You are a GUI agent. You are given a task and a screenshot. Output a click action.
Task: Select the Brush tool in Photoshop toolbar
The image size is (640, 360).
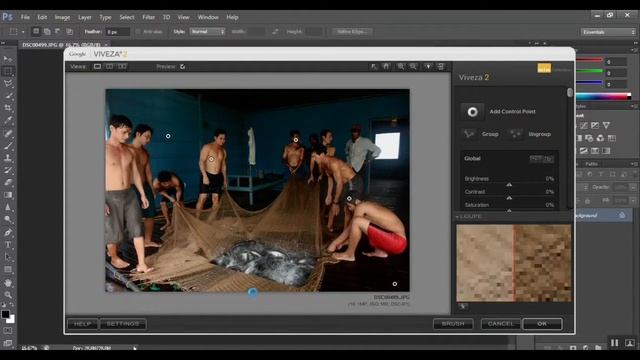point(8,145)
